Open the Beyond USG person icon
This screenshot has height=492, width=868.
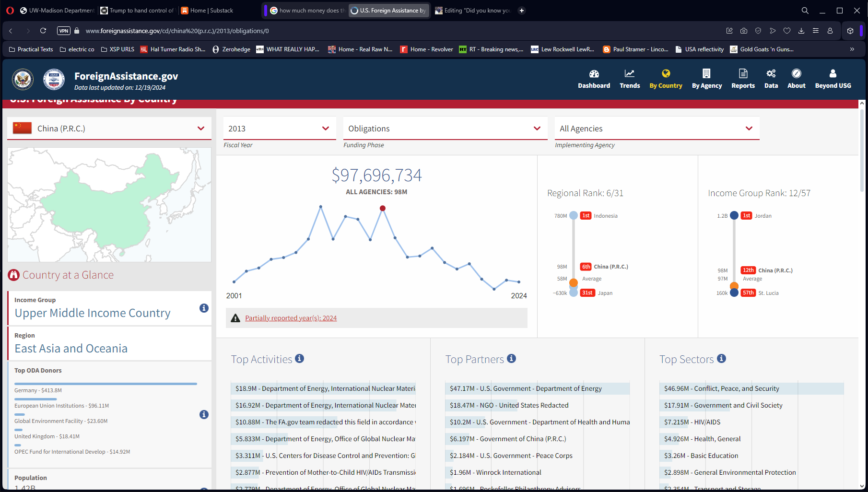tap(833, 74)
